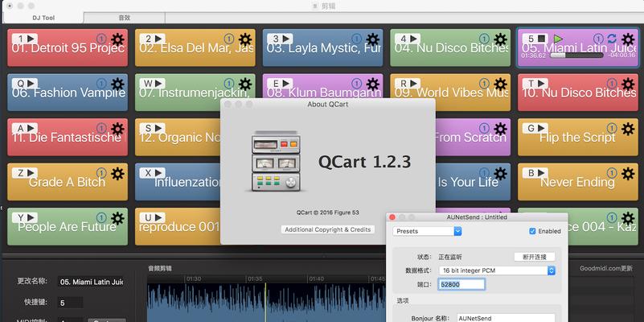644x322 pixels.
Task: Show info for Layla Mystic cart
Action: pyautogui.click(x=356, y=39)
